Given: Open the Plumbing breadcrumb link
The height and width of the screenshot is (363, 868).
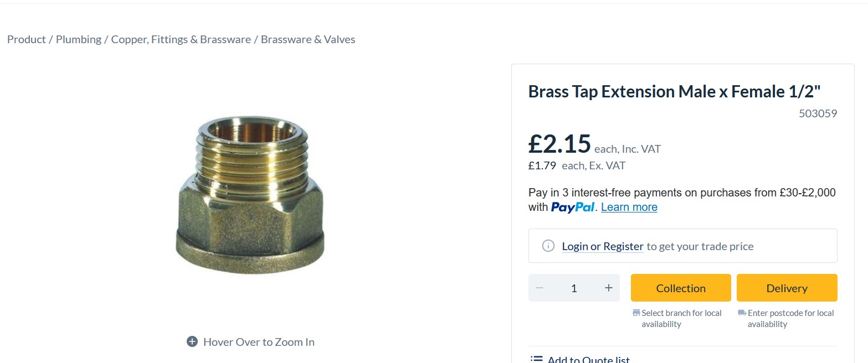Looking at the screenshot, I should (x=78, y=39).
